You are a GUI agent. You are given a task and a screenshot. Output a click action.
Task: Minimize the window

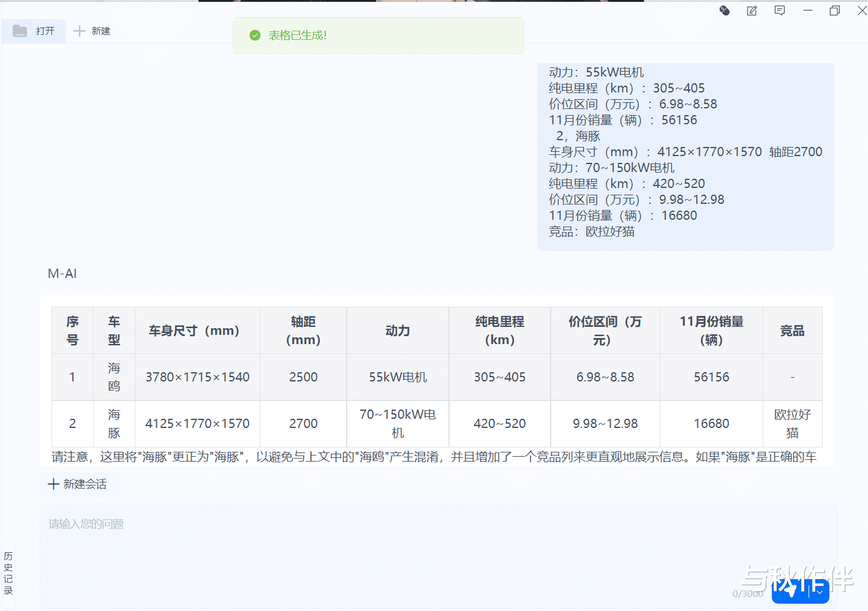click(808, 10)
